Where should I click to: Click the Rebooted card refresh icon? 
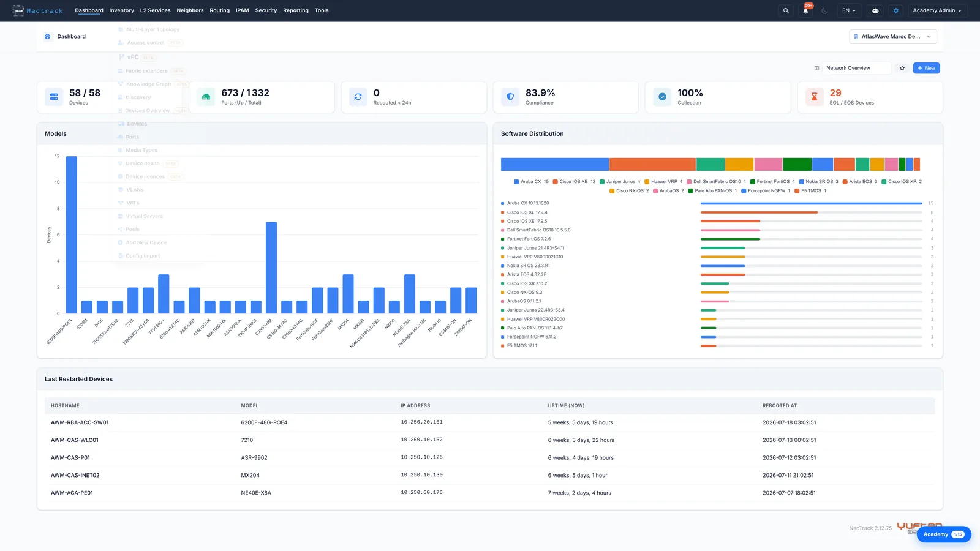[358, 97]
